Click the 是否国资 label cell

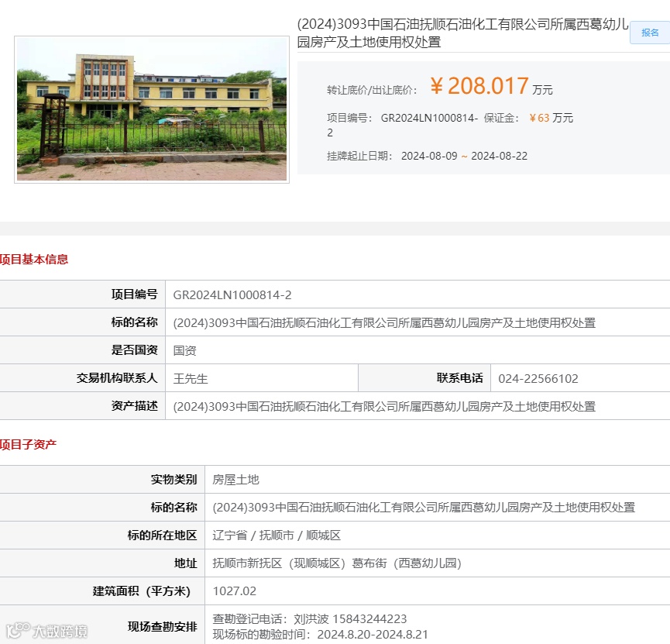(82, 350)
